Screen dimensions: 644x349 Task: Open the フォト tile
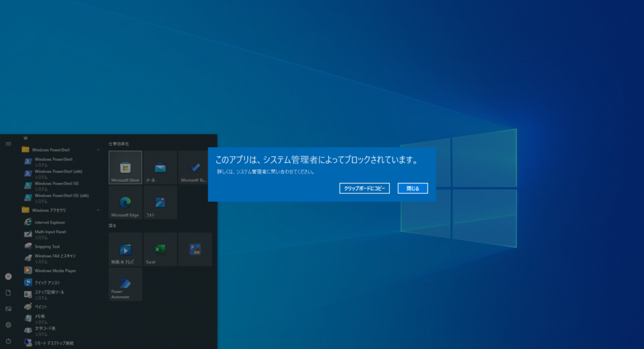pos(160,202)
